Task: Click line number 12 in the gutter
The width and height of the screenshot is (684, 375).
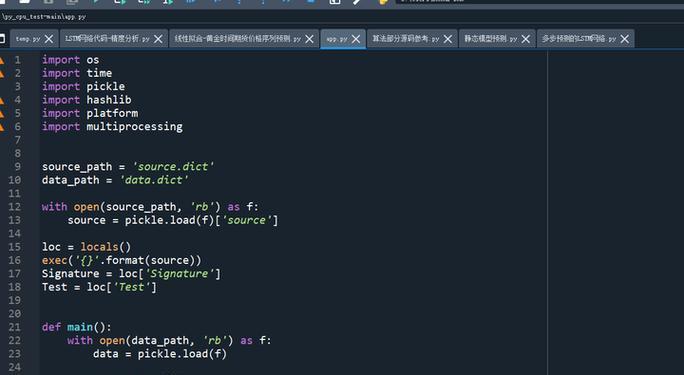Action: [14, 207]
